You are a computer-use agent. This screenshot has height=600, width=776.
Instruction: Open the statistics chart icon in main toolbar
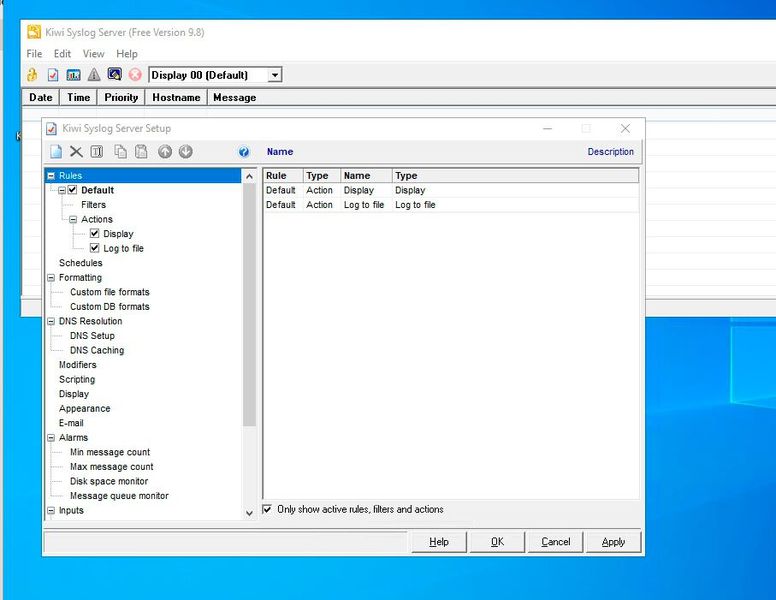click(x=73, y=75)
